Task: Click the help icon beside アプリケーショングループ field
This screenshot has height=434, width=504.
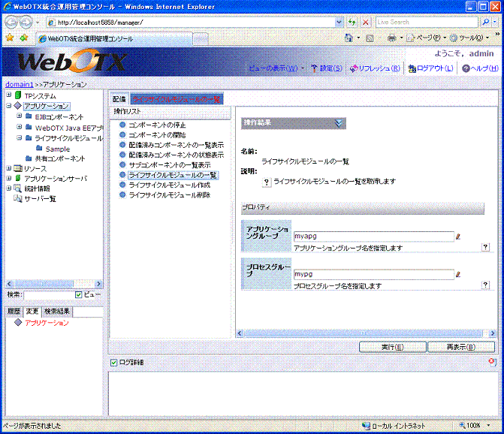Action: click(485, 247)
